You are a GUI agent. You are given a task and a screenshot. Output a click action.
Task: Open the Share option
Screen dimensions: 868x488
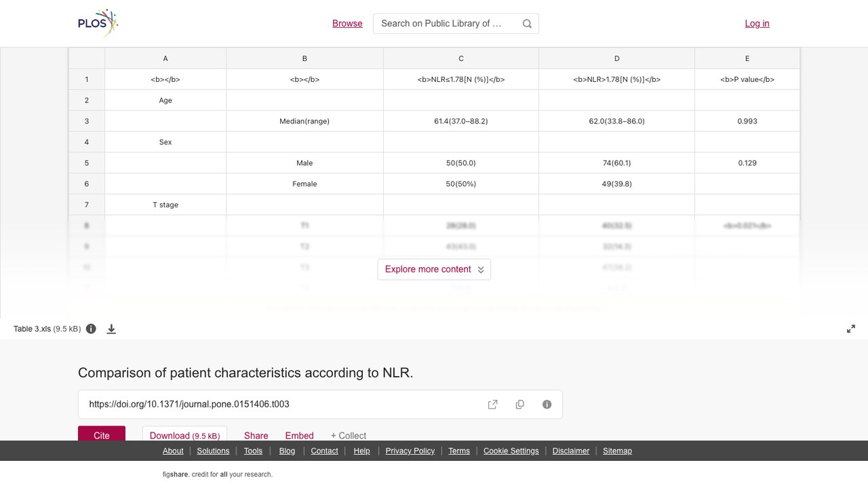(256, 436)
